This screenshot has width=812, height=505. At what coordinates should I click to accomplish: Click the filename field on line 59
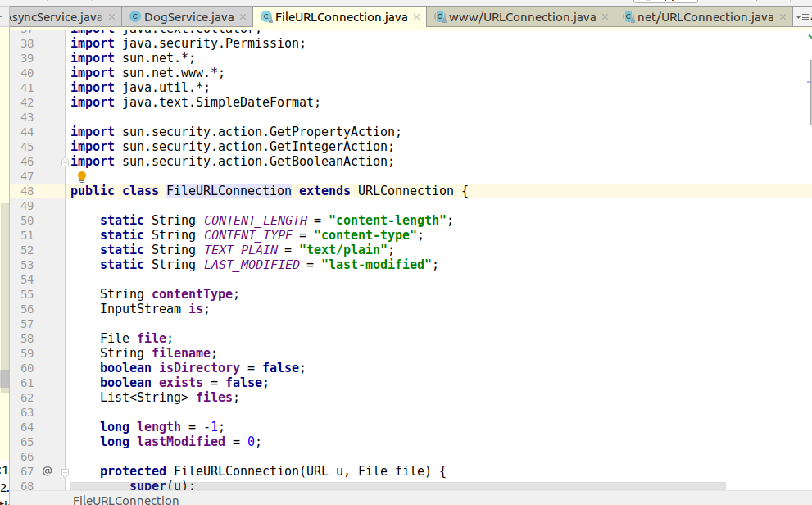181,353
